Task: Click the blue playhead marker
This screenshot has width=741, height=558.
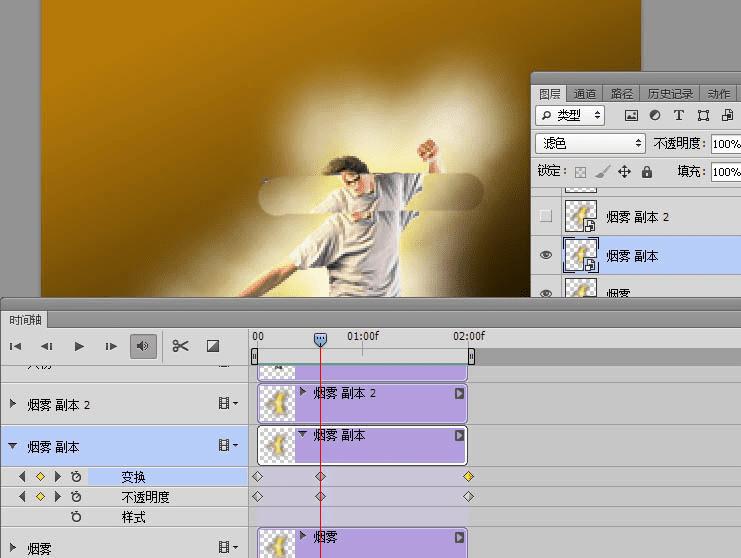Action: pos(320,339)
